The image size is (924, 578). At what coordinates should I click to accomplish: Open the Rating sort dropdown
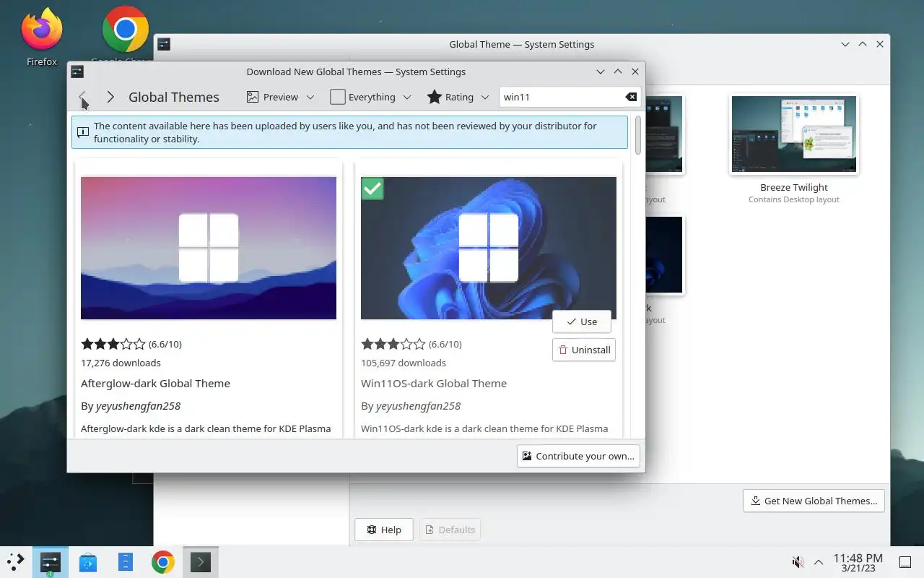[458, 97]
